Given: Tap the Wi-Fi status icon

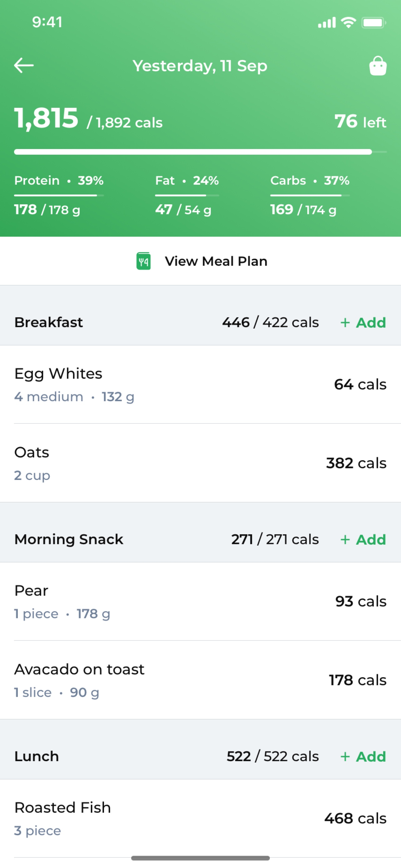Looking at the screenshot, I should 348,22.
